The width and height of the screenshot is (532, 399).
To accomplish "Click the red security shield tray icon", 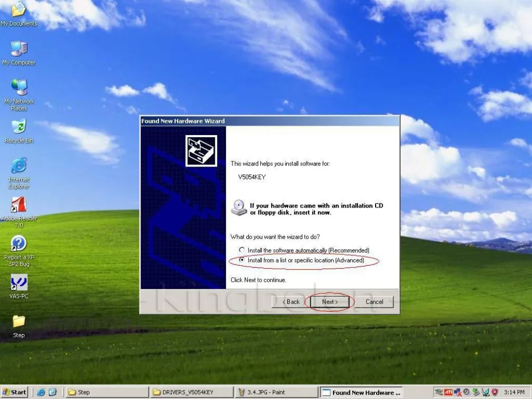I will 495,392.
